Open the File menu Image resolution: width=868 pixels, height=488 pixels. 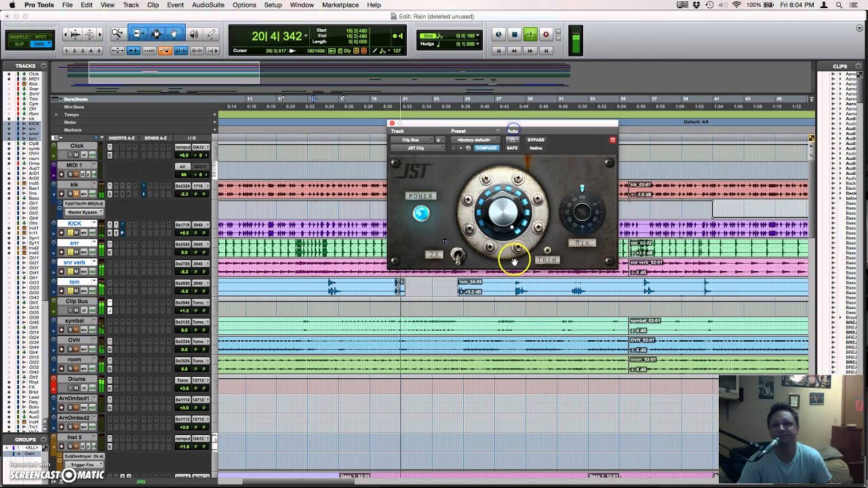[67, 5]
